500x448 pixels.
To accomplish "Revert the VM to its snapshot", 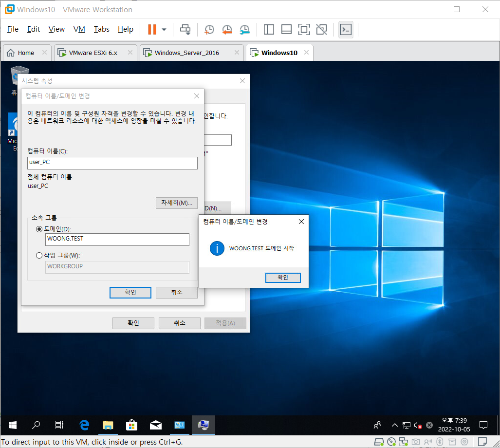I will (227, 29).
